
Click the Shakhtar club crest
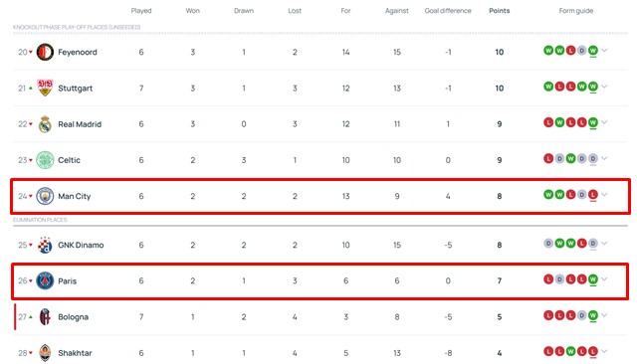(45, 353)
